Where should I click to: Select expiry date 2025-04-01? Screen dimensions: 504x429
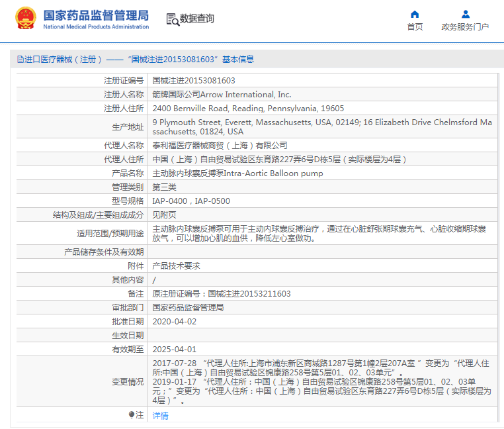(174, 350)
